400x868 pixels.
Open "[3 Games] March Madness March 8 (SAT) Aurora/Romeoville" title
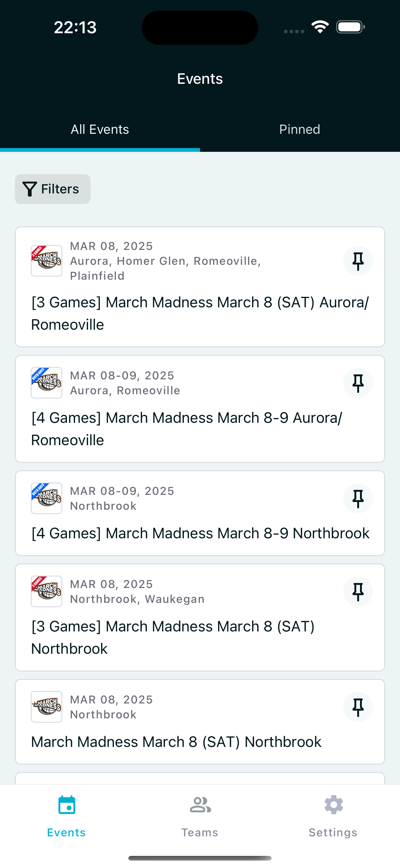coord(200,313)
